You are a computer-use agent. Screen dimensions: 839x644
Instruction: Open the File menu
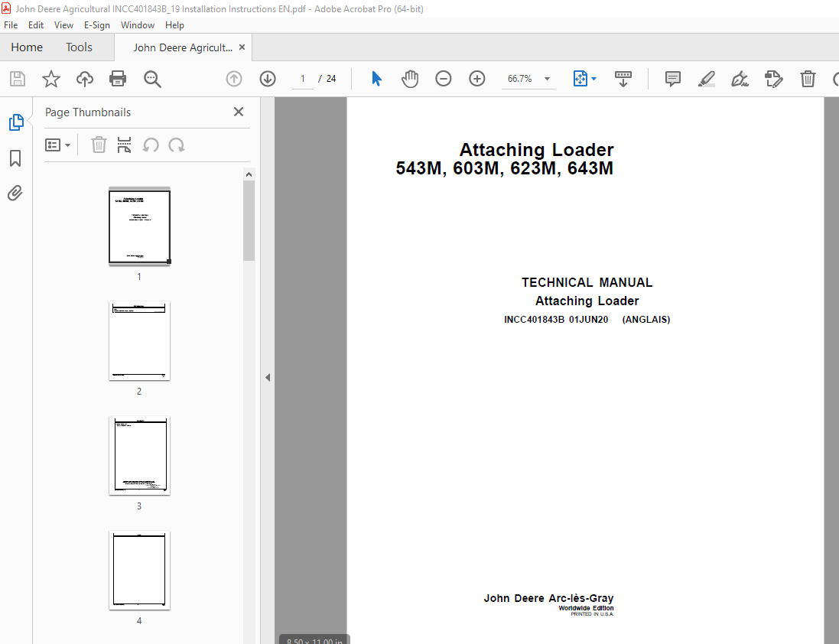coord(11,25)
